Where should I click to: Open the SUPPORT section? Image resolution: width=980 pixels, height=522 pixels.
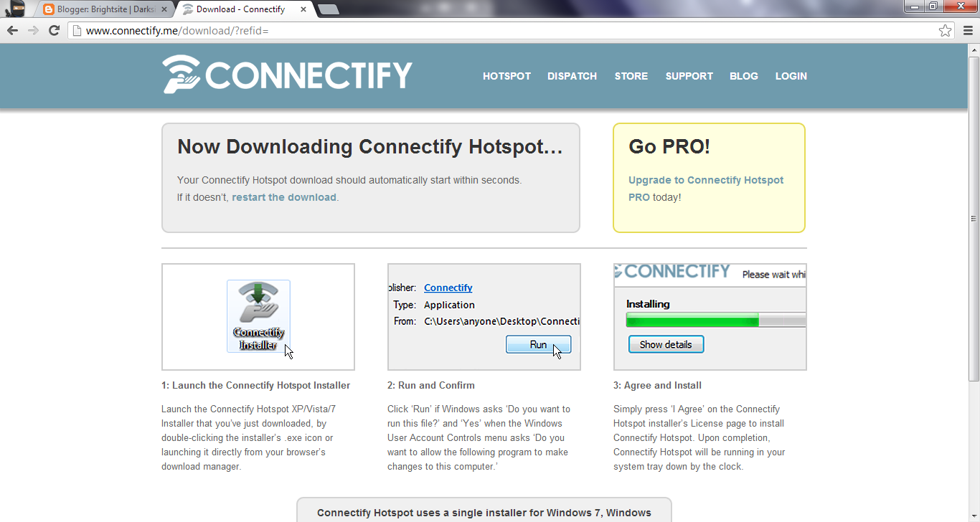[689, 76]
